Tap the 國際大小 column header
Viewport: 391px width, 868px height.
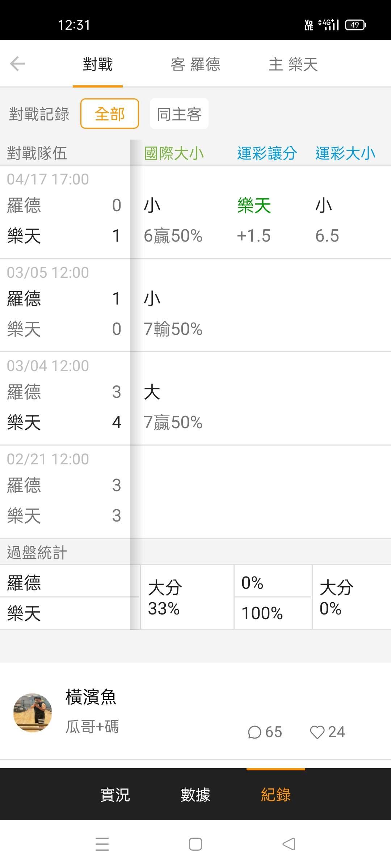(x=174, y=153)
